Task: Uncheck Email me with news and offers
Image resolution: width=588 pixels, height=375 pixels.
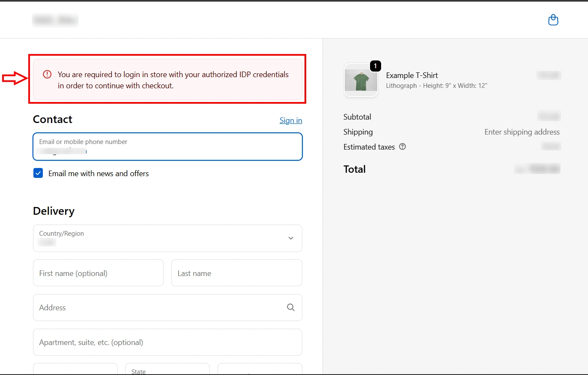Action: [38, 173]
